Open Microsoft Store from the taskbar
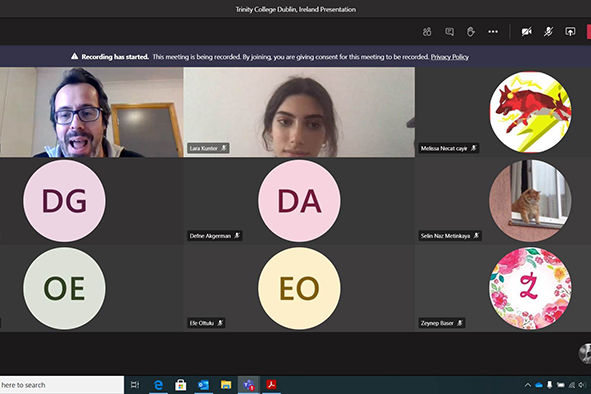The height and width of the screenshot is (394, 591). click(181, 385)
